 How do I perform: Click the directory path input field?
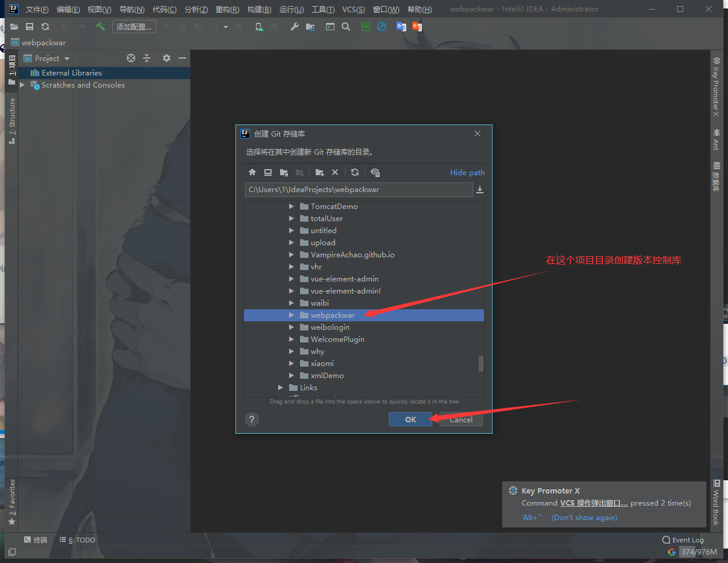359,190
